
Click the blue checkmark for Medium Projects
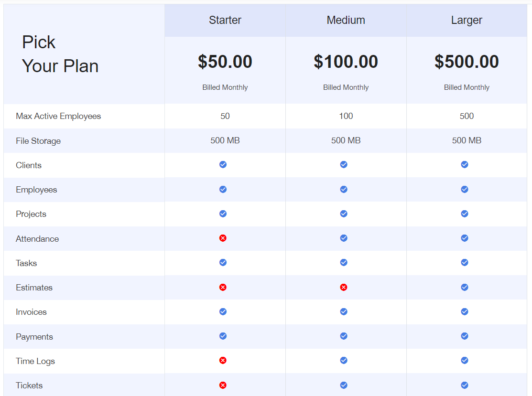(x=344, y=214)
